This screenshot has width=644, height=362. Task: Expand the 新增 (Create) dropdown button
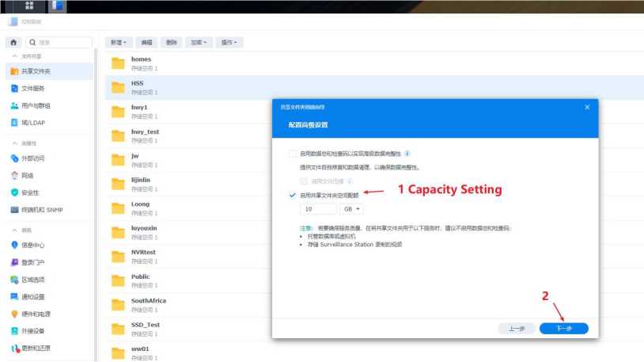(x=119, y=42)
